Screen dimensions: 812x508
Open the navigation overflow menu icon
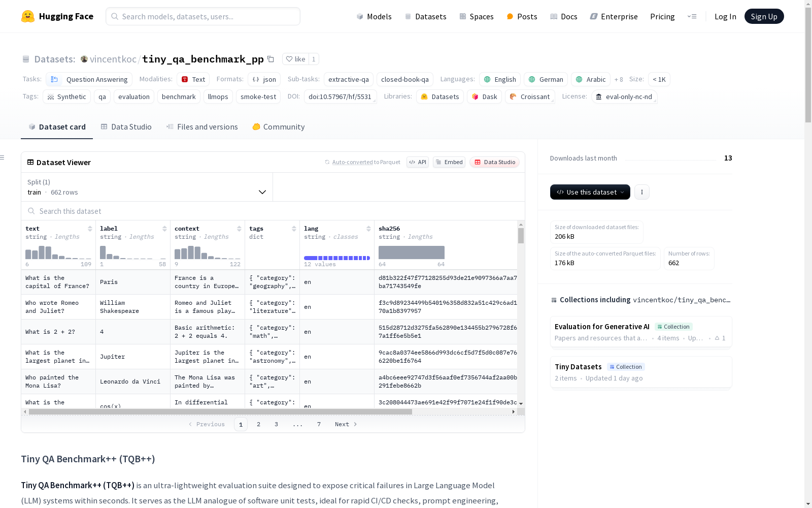[x=692, y=16]
